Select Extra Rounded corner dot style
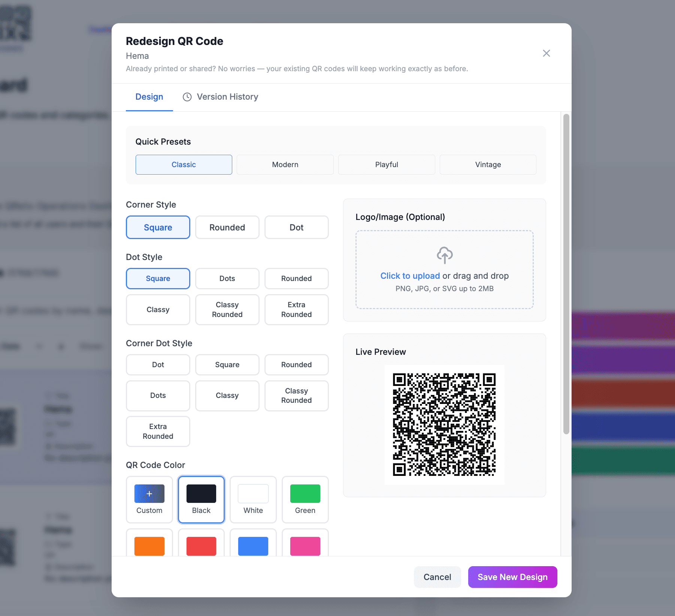675x616 pixels. click(x=158, y=431)
